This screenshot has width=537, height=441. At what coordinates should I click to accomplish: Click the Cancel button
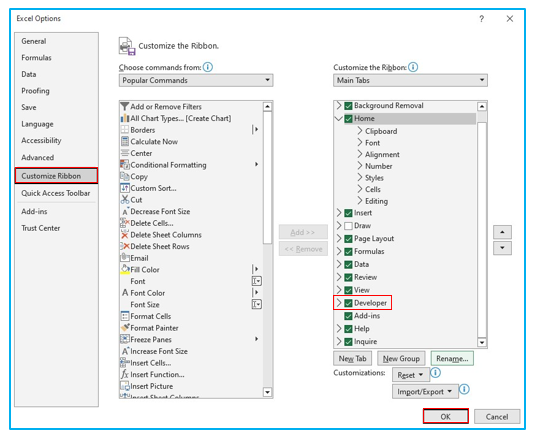[x=497, y=416]
